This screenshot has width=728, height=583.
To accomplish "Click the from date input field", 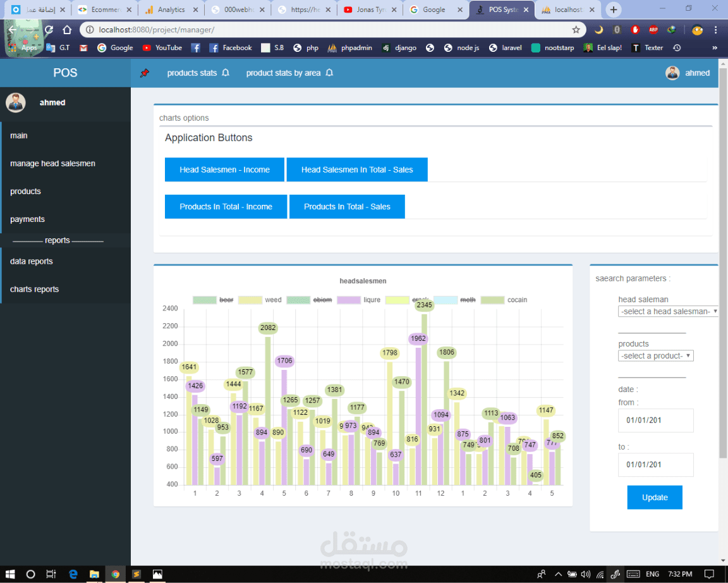I will tap(655, 420).
